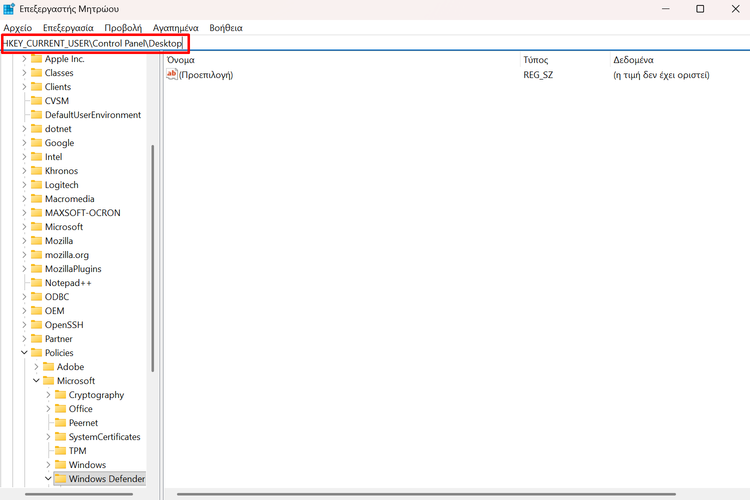The image size is (750, 500).
Task: Open the Αρχείο menu
Action: coord(18,28)
